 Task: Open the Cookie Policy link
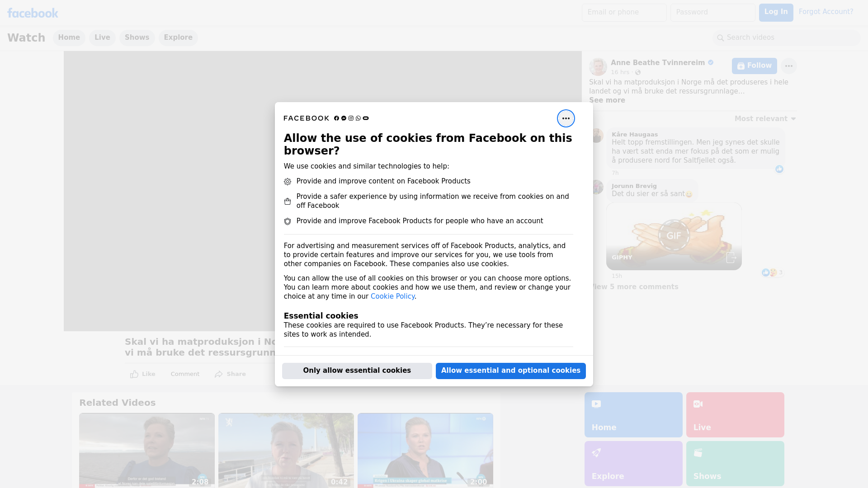point(392,296)
